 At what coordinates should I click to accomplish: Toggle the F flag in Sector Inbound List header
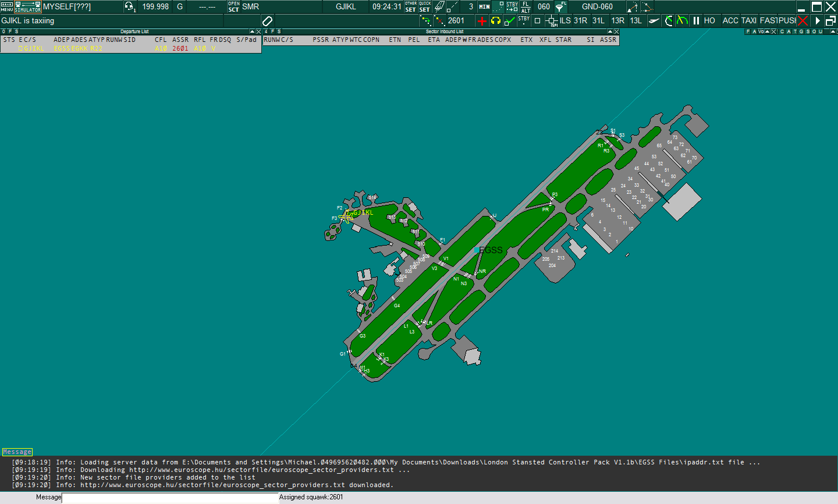(x=273, y=31)
